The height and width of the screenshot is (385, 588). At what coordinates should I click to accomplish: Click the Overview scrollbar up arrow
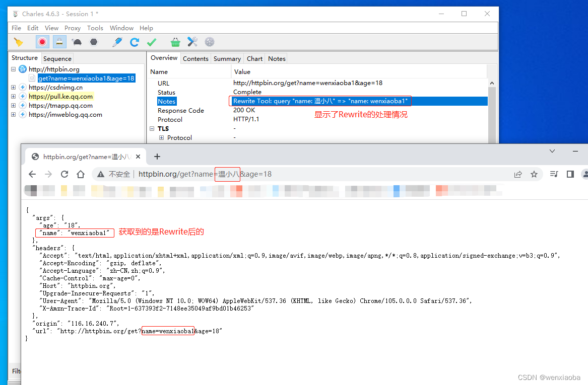tap(492, 83)
